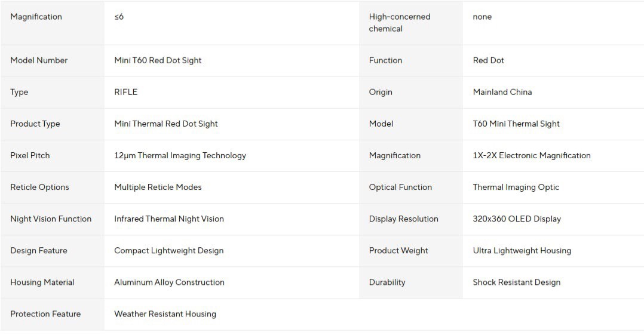Screen dimensions: 644x335
Task: Select the Thermal Imaging Optic value
Action: click(x=516, y=187)
